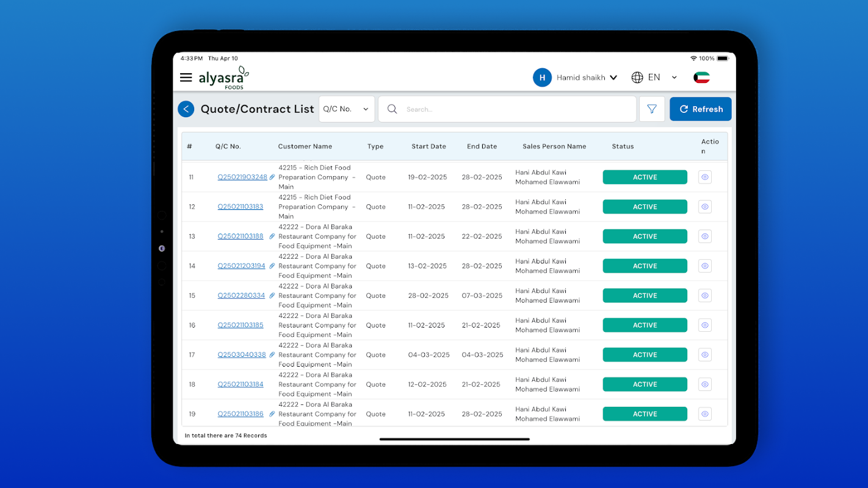This screenshot has height=488, width=868.
Task: Click start date 19-02-2025 cell
Action: point(427,178)
